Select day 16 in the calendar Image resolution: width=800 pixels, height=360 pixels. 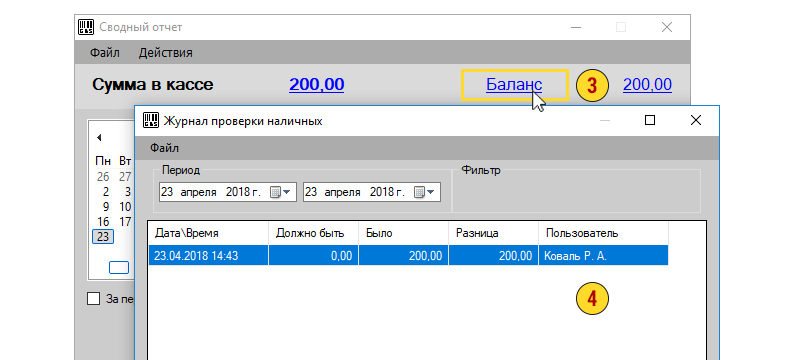(103, 222)
